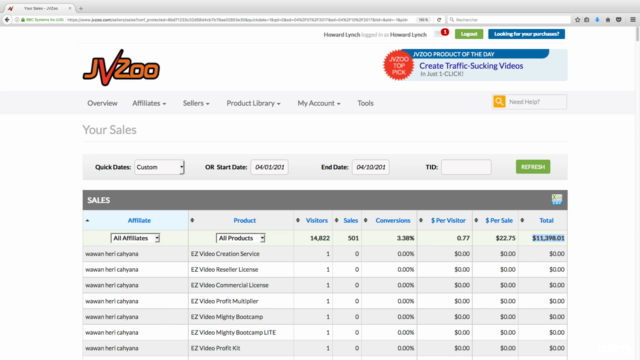640x360 pixels.
Task: Click the Rechercher browser search box
Action: point(509,20)
